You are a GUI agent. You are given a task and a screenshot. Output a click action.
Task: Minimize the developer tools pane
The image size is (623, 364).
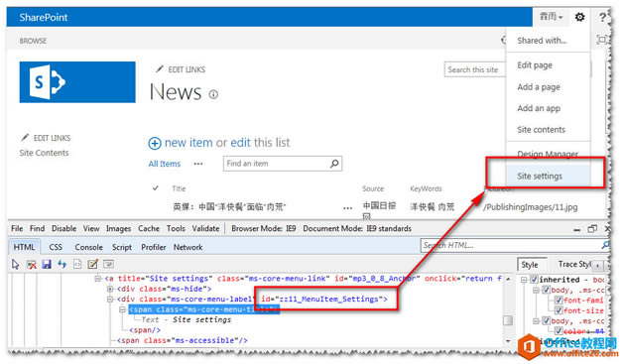577,230
